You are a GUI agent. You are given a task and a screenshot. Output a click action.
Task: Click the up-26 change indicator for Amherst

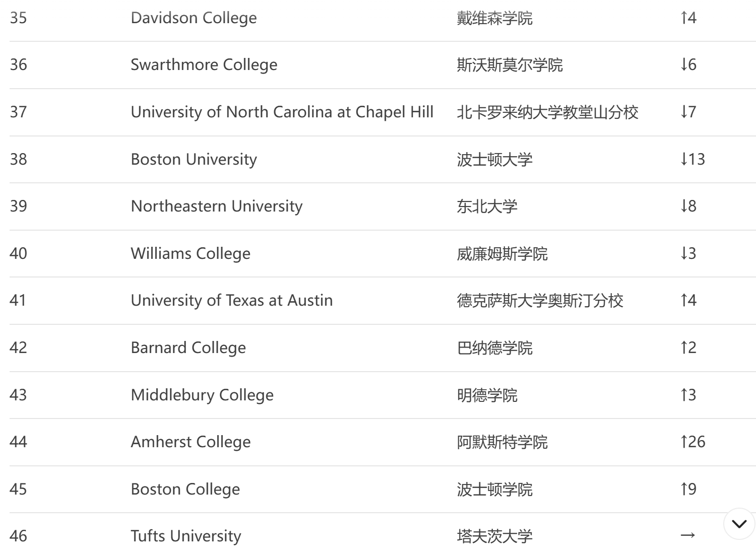pos(692,442)
